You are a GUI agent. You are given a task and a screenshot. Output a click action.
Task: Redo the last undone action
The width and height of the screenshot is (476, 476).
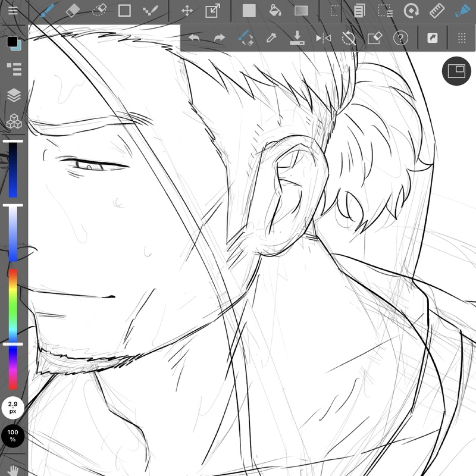220,38
